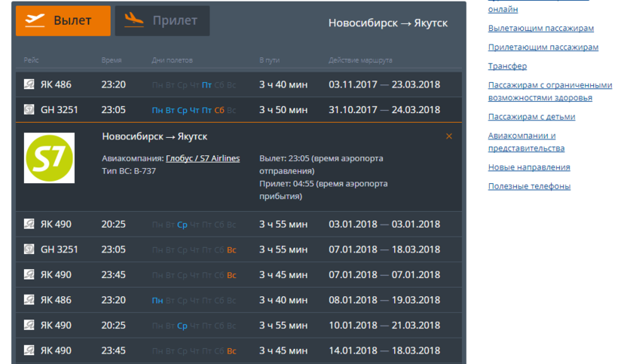Open Прилетающим пассажирам link
The image size is (618, 364).
[x=543, y=47]
